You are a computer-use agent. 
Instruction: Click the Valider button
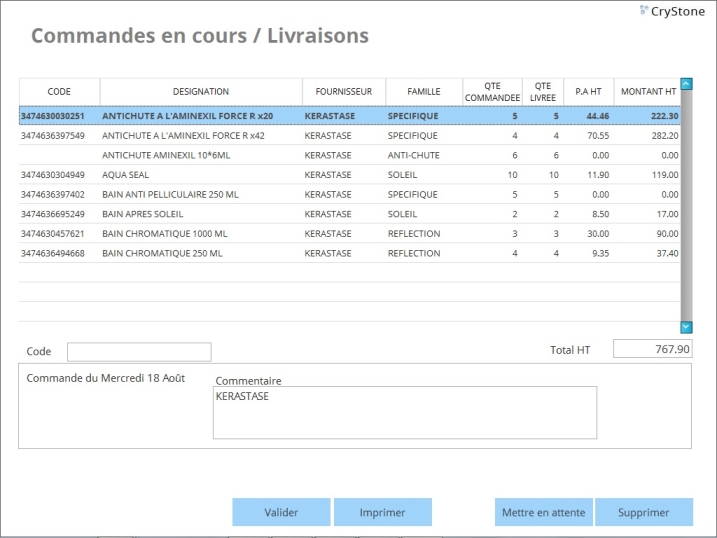281,512
